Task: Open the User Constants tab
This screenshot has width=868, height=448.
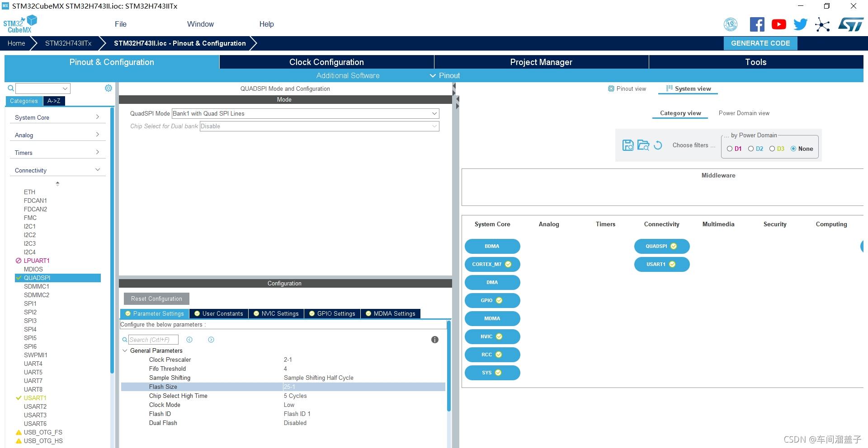Action: click(x=218, y=313)
